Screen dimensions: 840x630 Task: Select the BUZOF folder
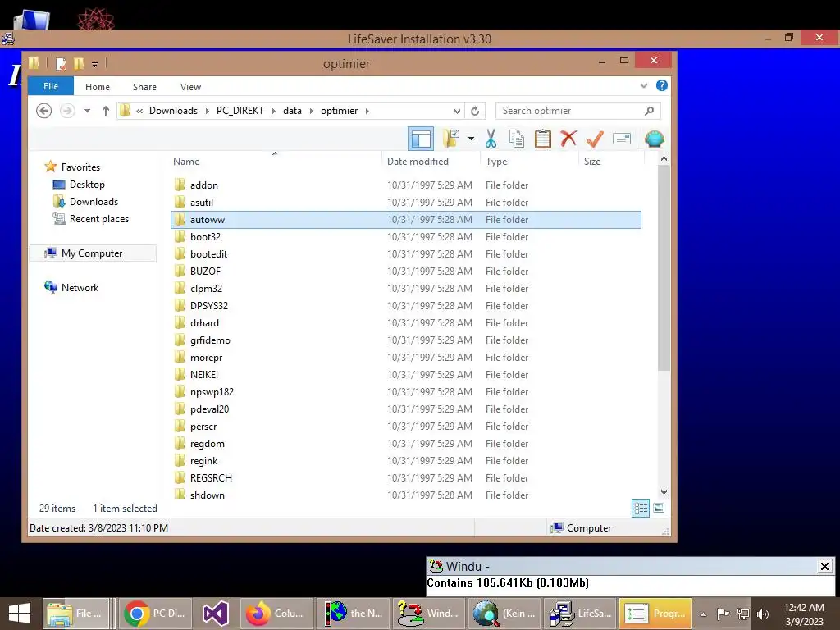tap(406, 272)
